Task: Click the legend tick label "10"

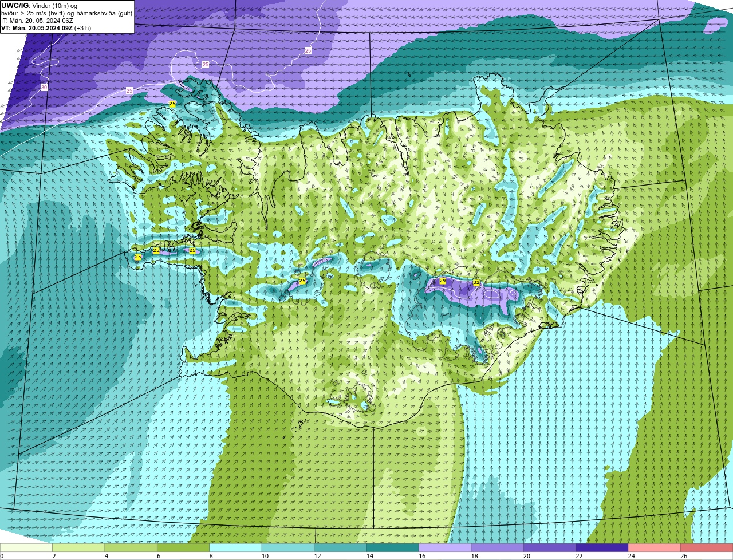Action: [x=265, y=556]
